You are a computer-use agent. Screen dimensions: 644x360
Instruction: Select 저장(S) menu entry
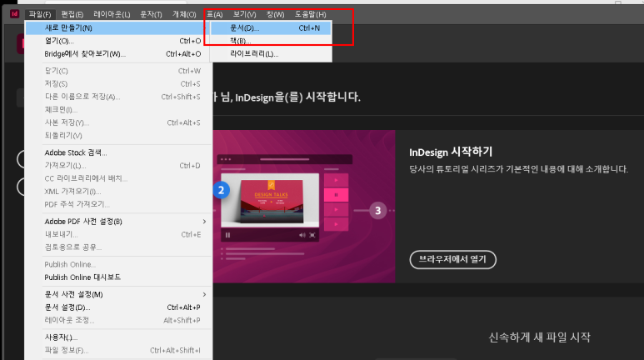[x=118, y=84]
